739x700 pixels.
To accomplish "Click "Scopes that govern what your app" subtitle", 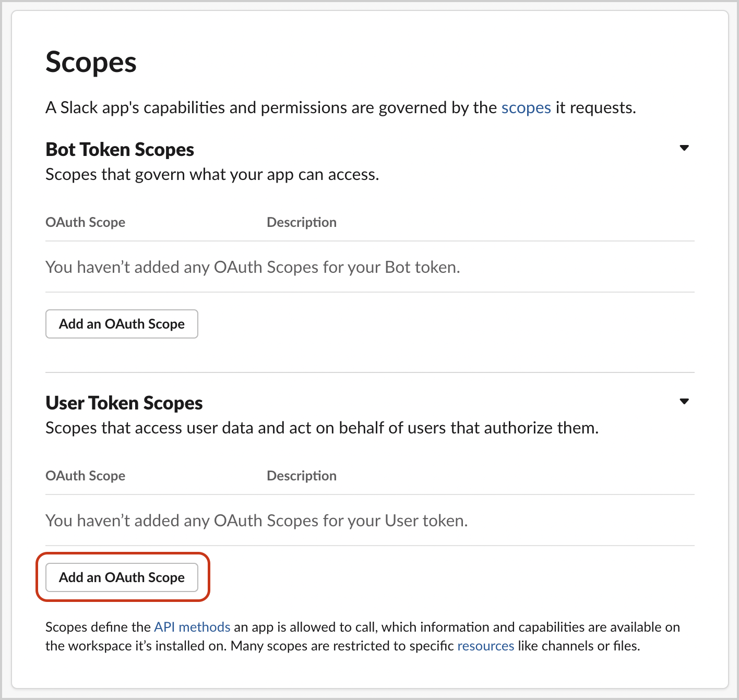I will click(212, 174).
